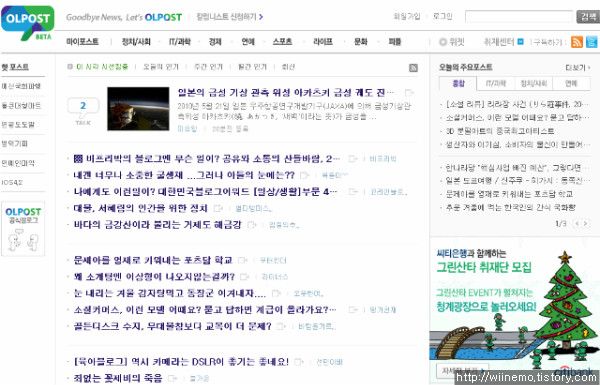Click the 그린산타 취재단 모집 banner
This screenshot has height=385, width=600.
[515, 310]
